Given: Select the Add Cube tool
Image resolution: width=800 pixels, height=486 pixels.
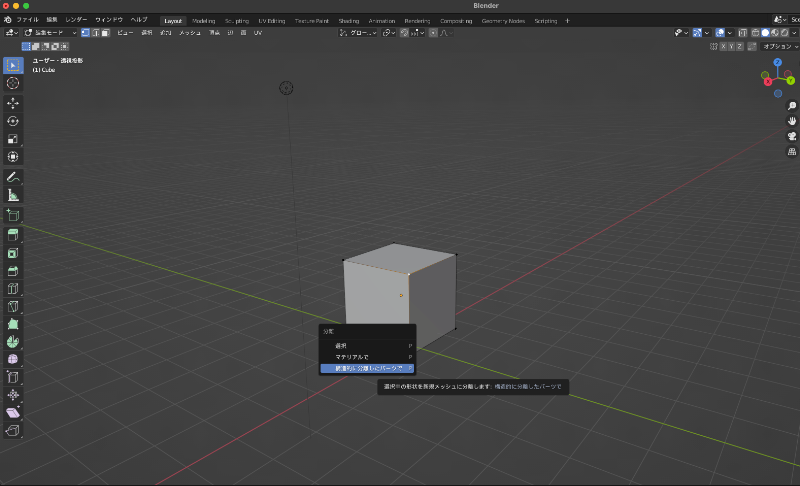Looking at the screenshot, I should 13,215.
